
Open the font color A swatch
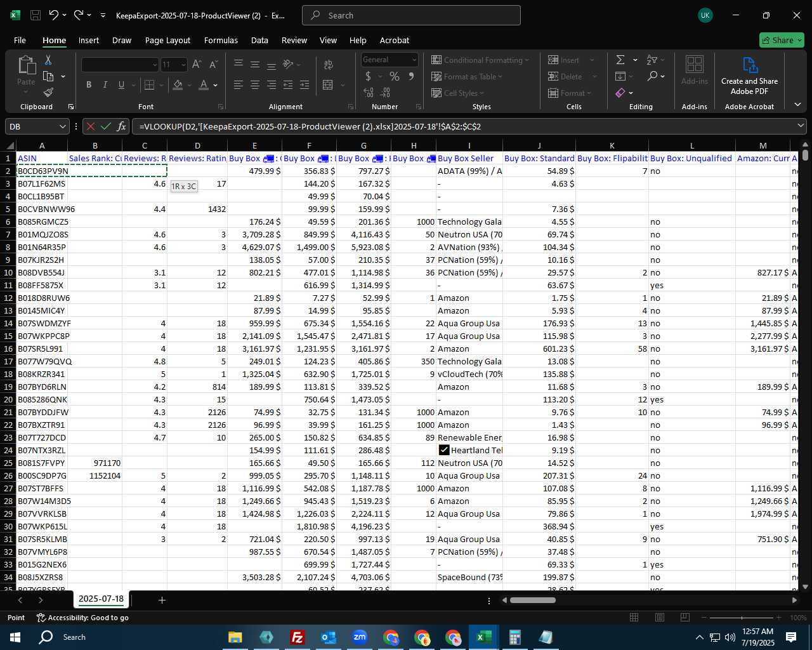point(204,84)
